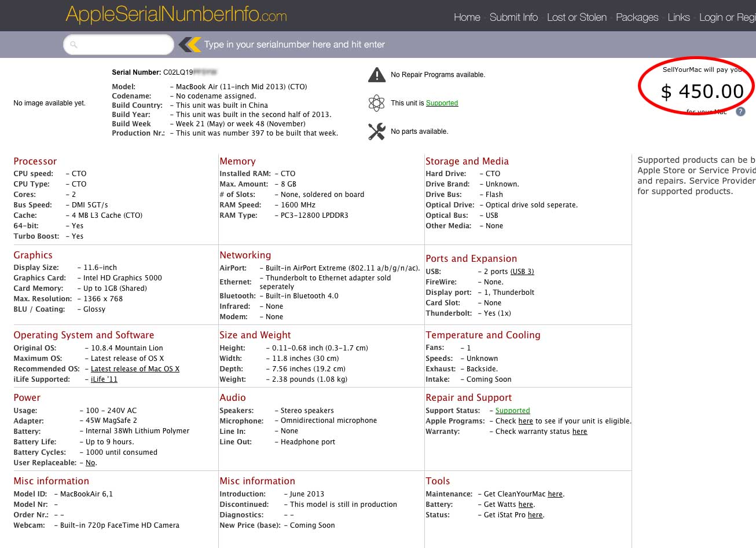Go to the Submit Info page
The height and width of the screenshot is (548, 756).
[x=513, y=17]
